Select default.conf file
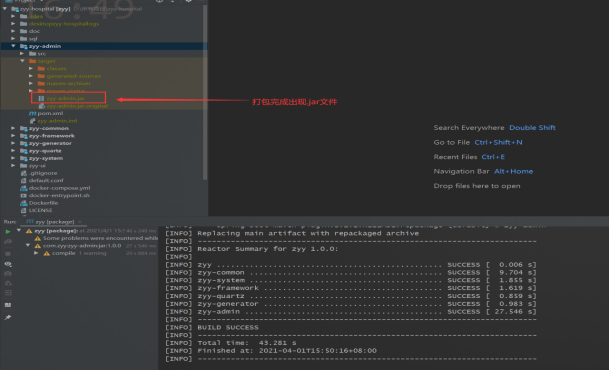Image resolution: width=610 pixels, height=370 pixels. point(46,181)
